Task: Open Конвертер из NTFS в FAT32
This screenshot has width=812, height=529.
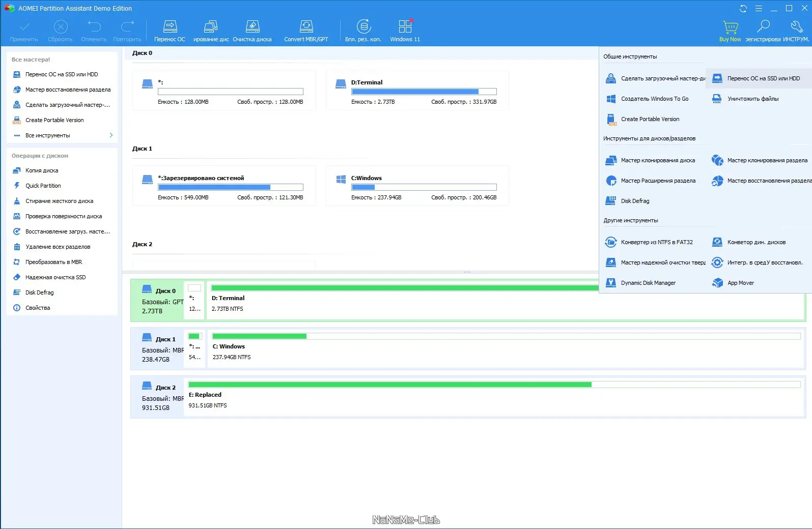Action: (649, 242)
